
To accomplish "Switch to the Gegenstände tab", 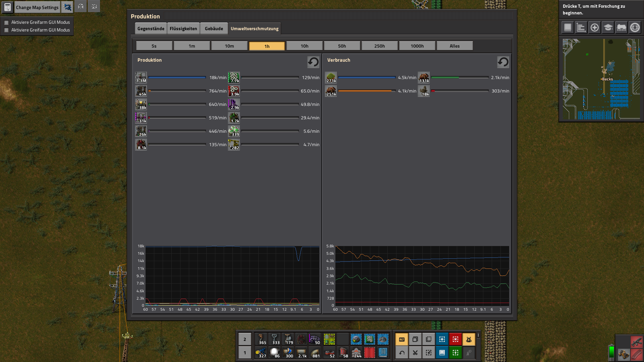I will (151, 28).
